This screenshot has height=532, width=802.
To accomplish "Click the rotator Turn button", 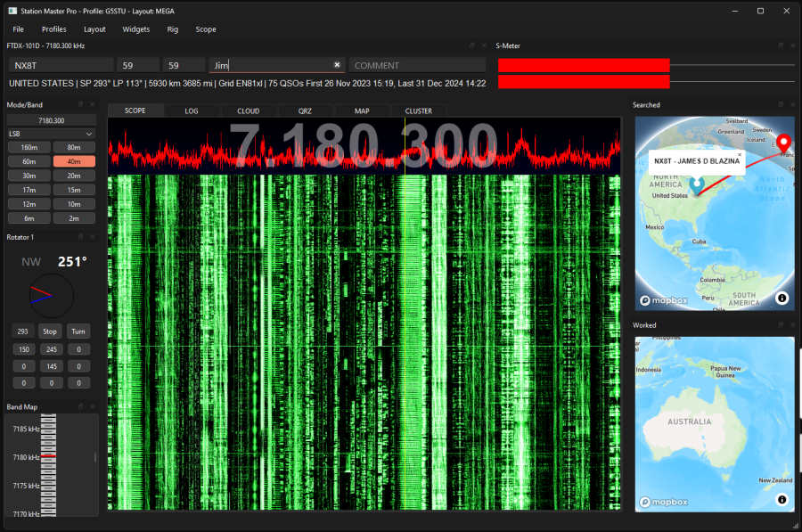I will click(78, 331).
